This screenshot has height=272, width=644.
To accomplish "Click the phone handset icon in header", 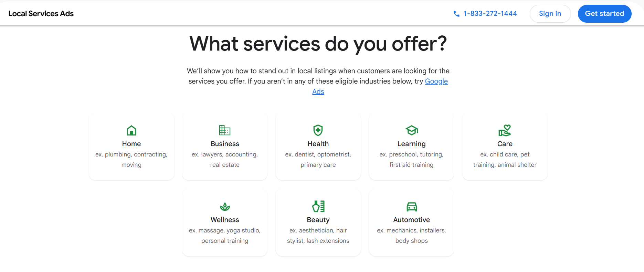I will [x=456, y=14].
